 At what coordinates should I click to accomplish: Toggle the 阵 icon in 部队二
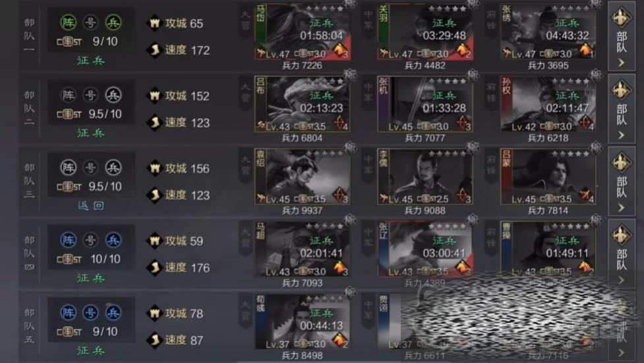(x=68, y=96)
